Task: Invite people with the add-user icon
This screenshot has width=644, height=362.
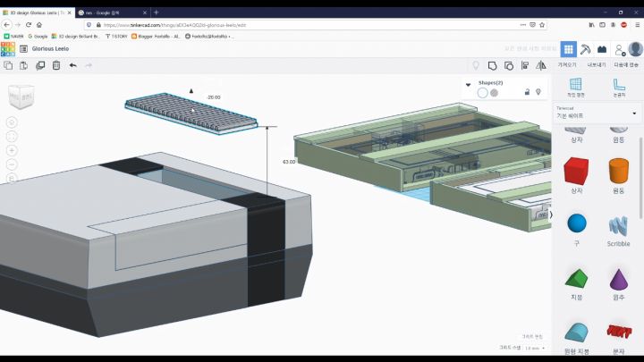Action: coord(619,50)
